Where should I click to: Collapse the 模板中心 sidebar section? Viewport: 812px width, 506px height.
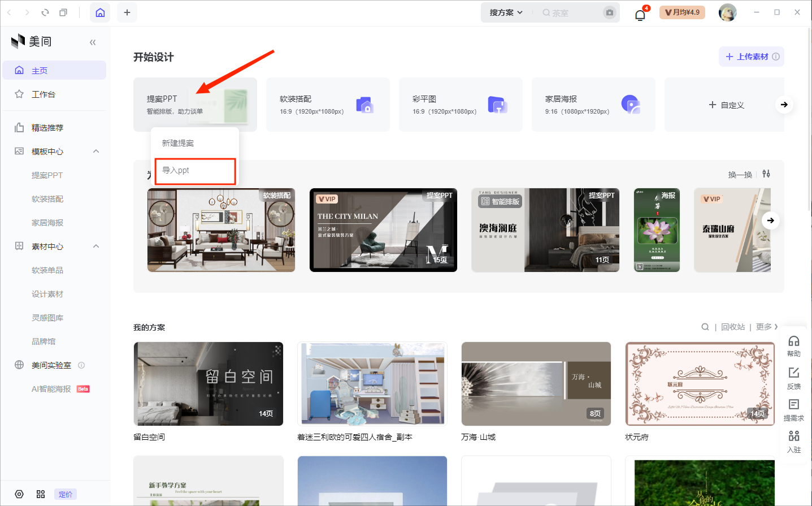pos(96,151)
